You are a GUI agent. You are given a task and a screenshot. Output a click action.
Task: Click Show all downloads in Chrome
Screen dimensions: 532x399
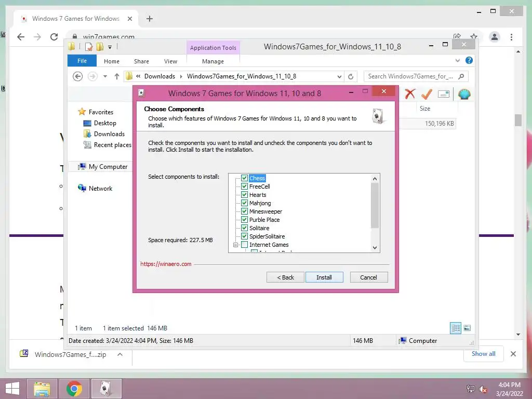[x=483, y=354]
